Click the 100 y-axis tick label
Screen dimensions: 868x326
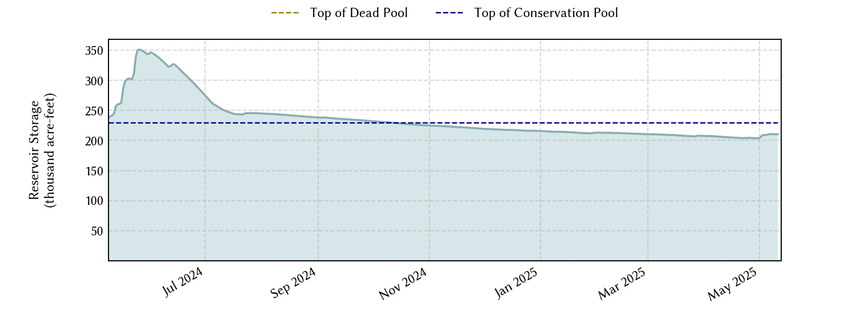94,201
